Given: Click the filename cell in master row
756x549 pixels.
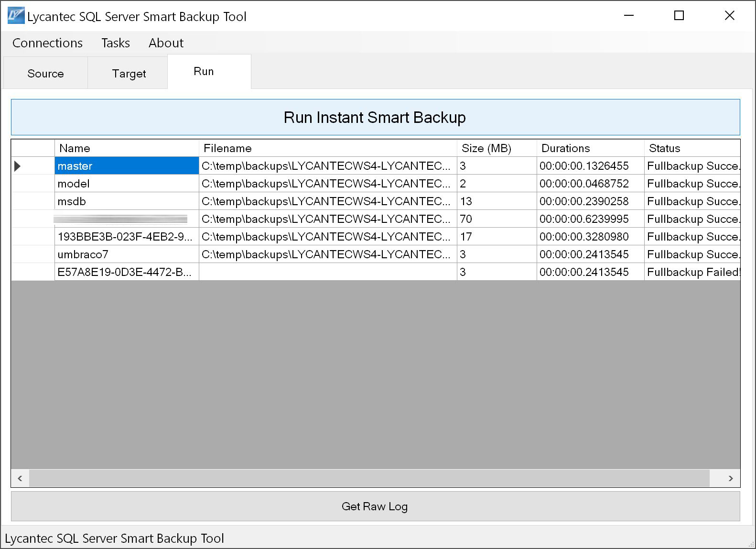Looking at the screenshot, I should (328, 166).
